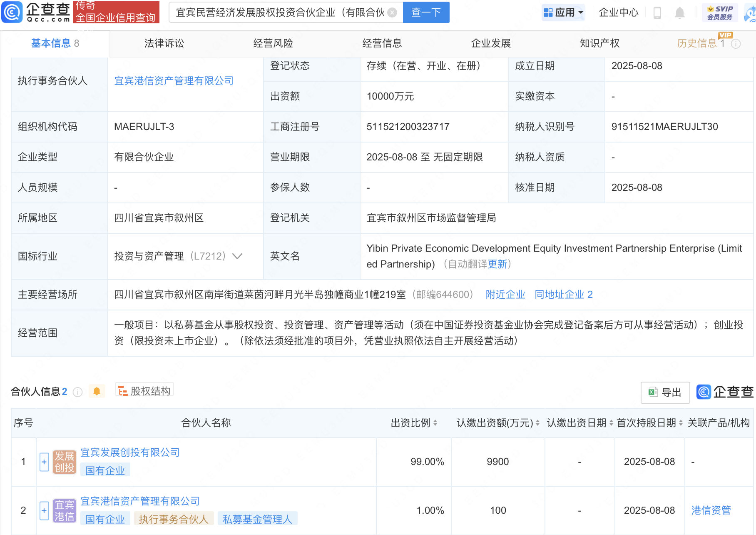Click the info icon next to 合伙人信息
Viewport: 756px width, 535px height.
pos(77,392)
